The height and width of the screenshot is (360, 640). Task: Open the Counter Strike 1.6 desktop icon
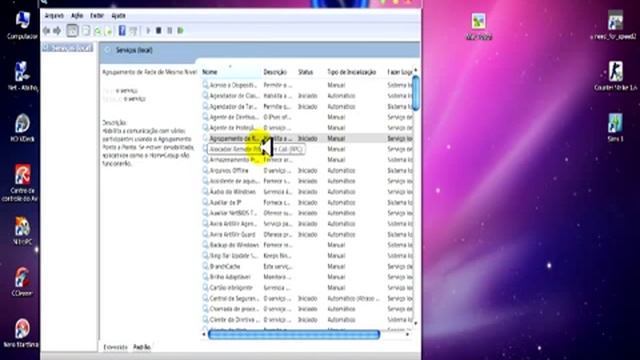point(615,76)
